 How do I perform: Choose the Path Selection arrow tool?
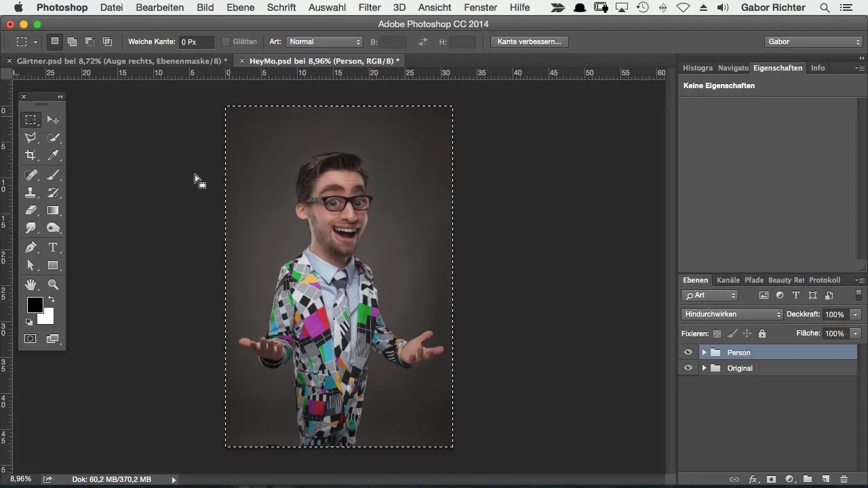(x=31, y=265)
